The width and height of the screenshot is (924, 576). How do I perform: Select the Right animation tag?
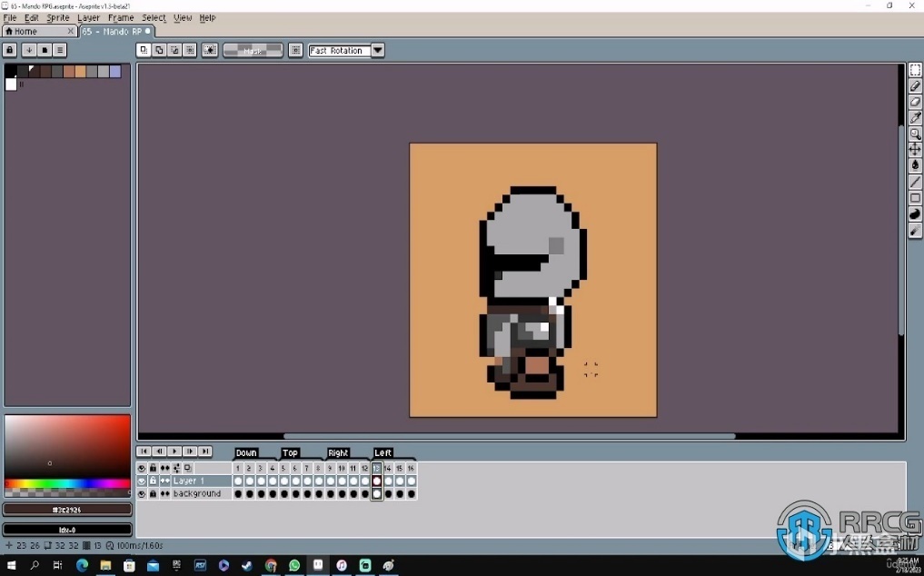338,452
